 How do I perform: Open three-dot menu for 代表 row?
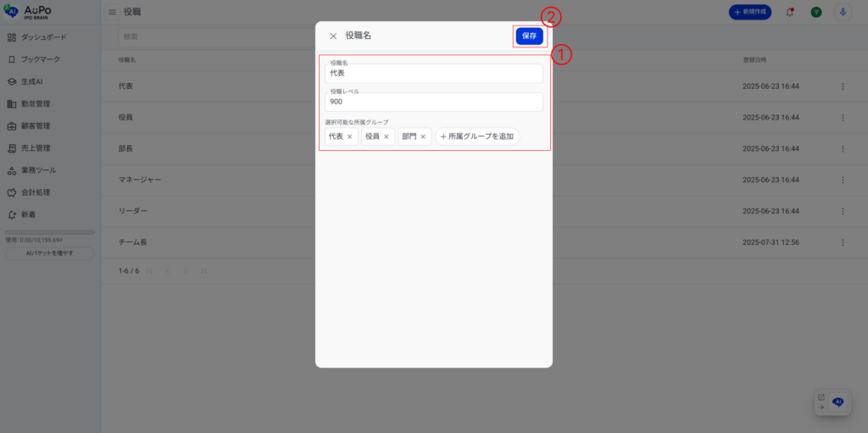(x=843, y=86)
